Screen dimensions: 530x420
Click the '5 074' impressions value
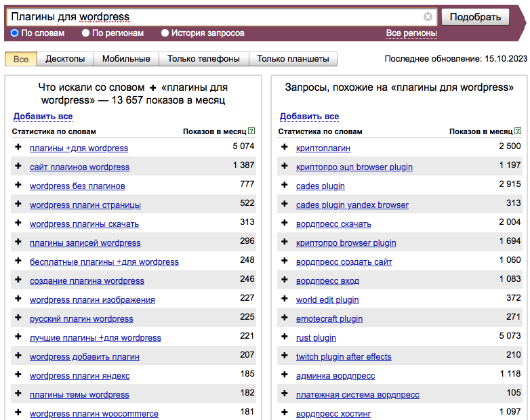coord(243,146)
